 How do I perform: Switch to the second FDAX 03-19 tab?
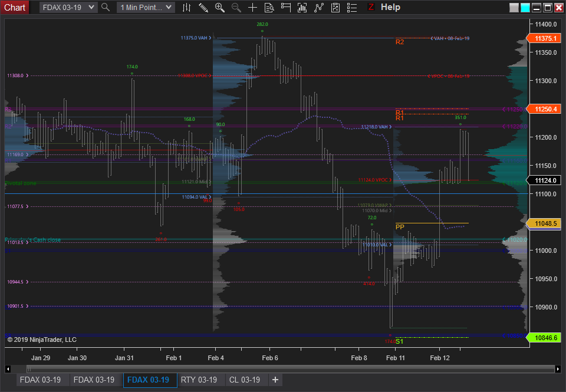(94, 380)
